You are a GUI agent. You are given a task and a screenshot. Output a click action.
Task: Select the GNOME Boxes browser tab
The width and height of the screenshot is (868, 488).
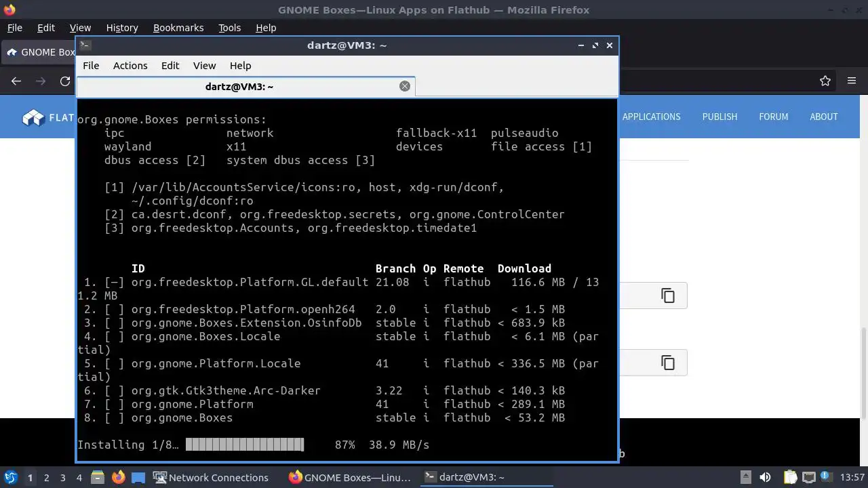39,52
